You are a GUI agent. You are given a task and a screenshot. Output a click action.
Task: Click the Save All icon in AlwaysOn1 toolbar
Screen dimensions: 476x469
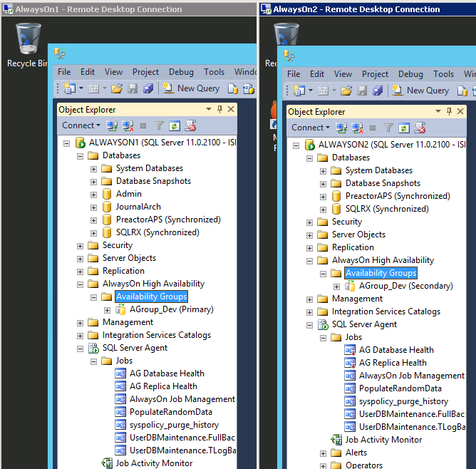(148, 88)
